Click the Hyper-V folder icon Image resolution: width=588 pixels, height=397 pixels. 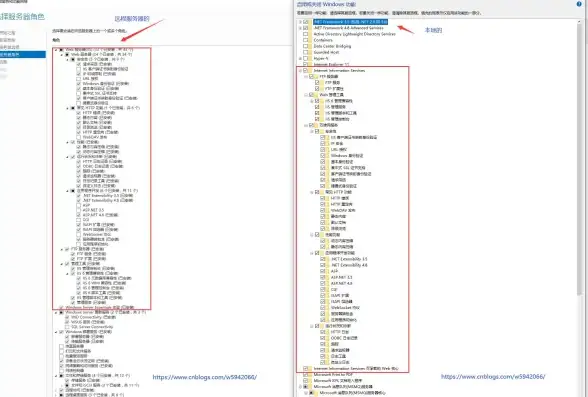[x=311, y=58]
